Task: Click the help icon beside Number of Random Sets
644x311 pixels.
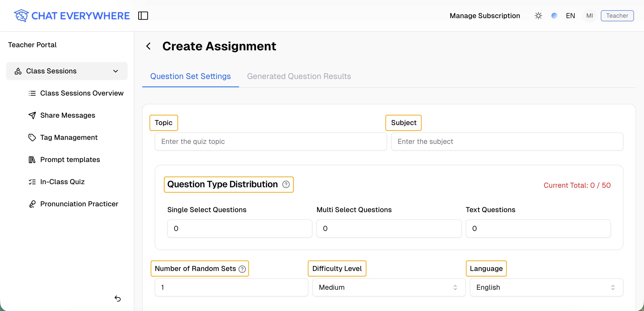Action: [x=242, y=269]
